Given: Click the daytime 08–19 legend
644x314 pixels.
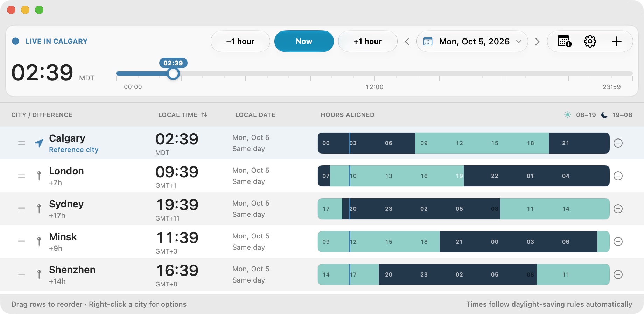Looking at the screenshot, I should [580, 115].
